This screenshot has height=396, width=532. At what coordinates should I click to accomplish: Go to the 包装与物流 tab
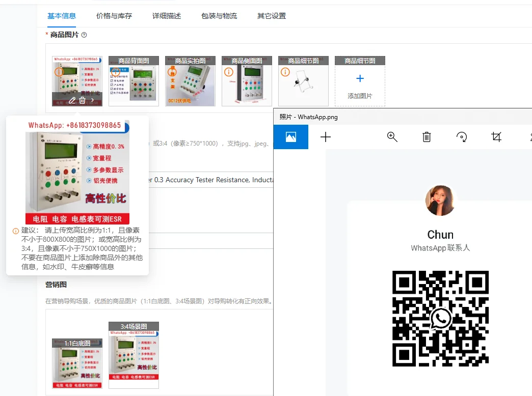[x=219, y=16]
